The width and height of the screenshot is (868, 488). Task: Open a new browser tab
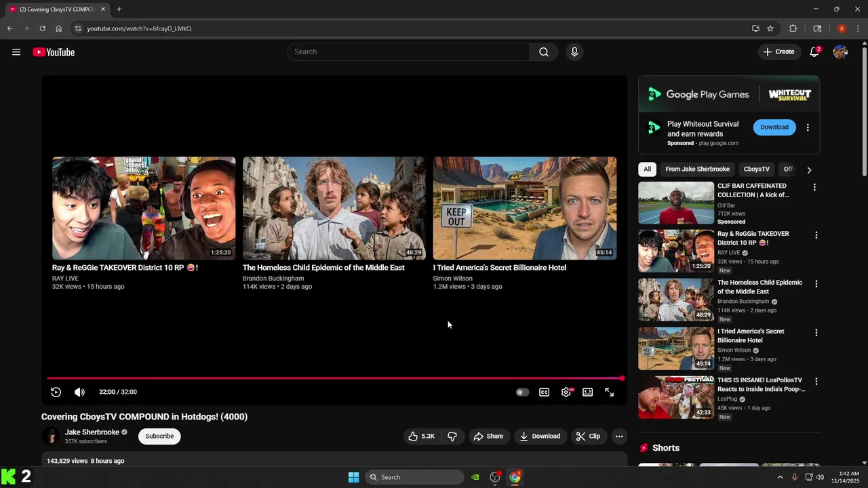[119, 9]
